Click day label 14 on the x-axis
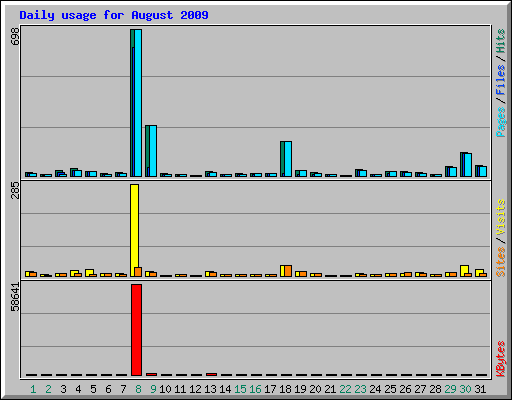 (x=225, y=389)
